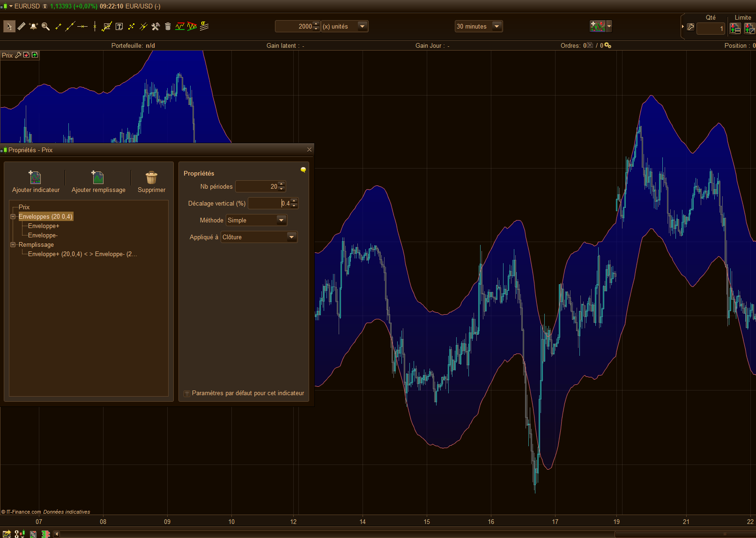
Task: Select the extended trend line tool
Action: tap(70, 26)
